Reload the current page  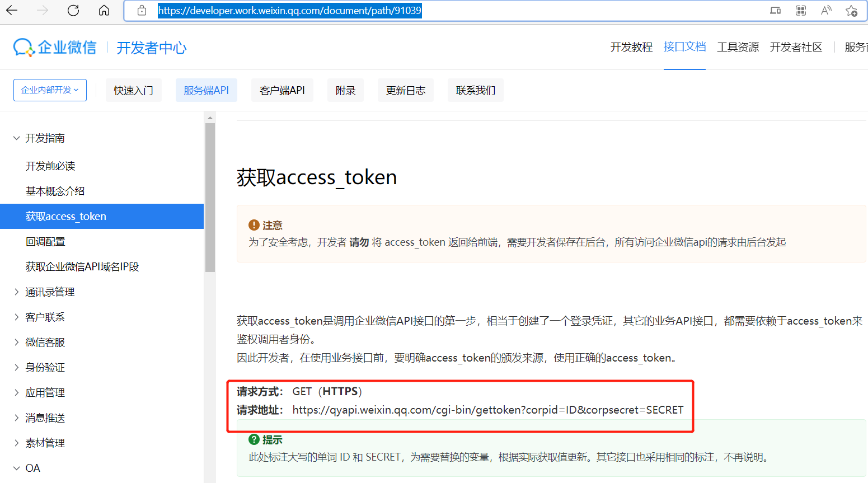73,10
